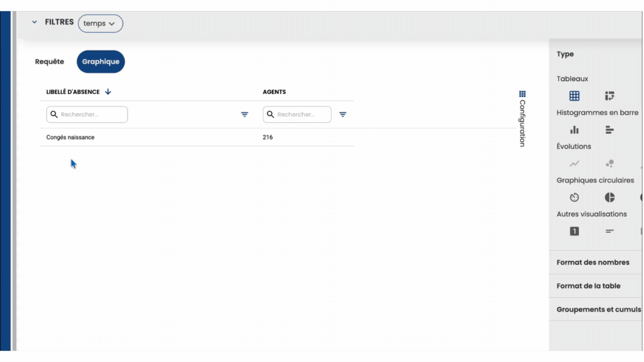
Task: Expand Format des nombres section
Action: (x=592, y=262)
